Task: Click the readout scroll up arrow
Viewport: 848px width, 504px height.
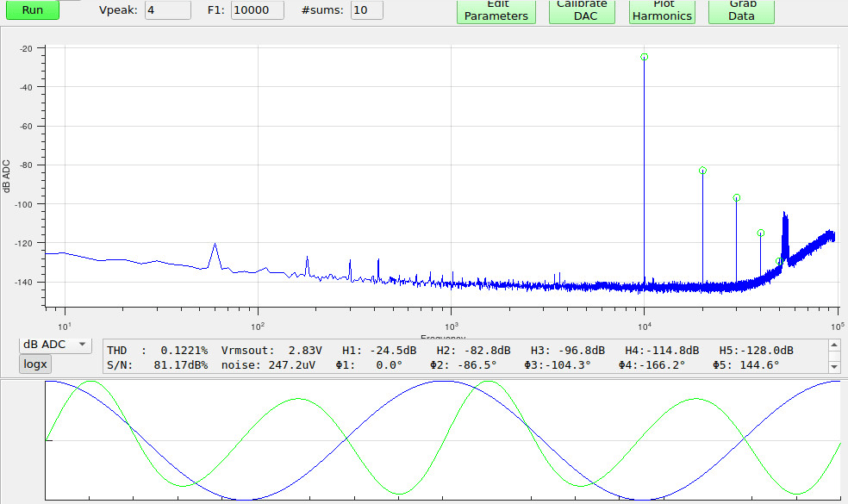Action: tap(834, 345)
